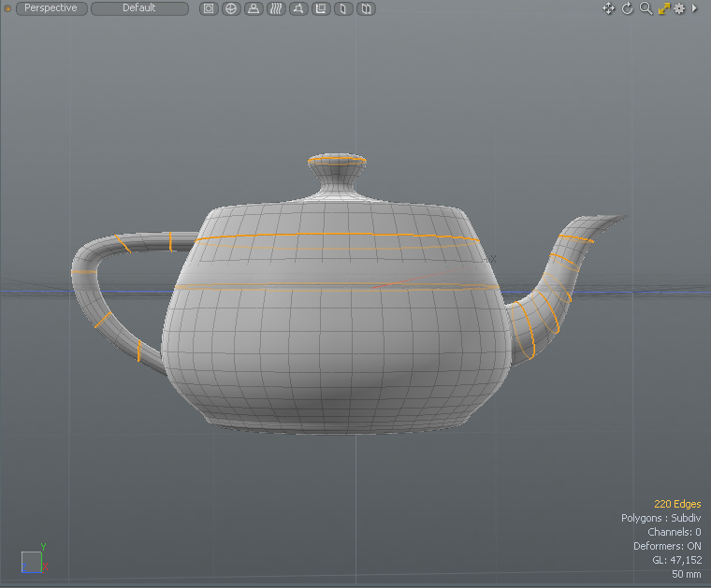Toggle the yellow maximize viewport arrows
The width and height of the screenshot is (711, 588).
point(663,8)
